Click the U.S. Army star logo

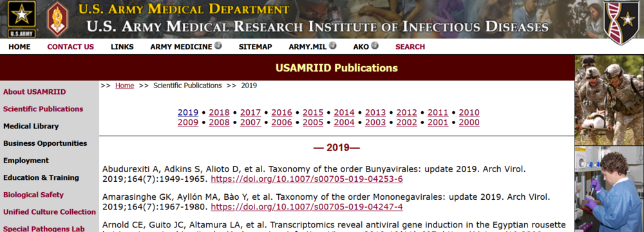[x=22, y=19]
